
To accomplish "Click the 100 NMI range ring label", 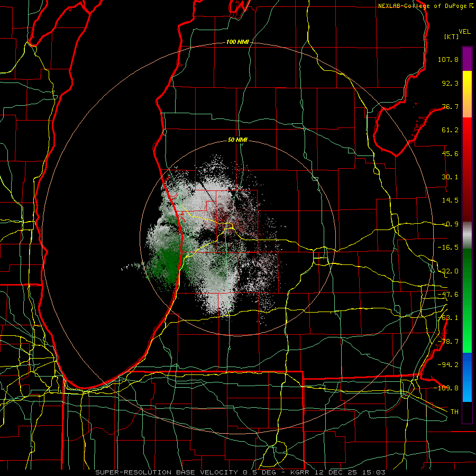I will 237,42.
